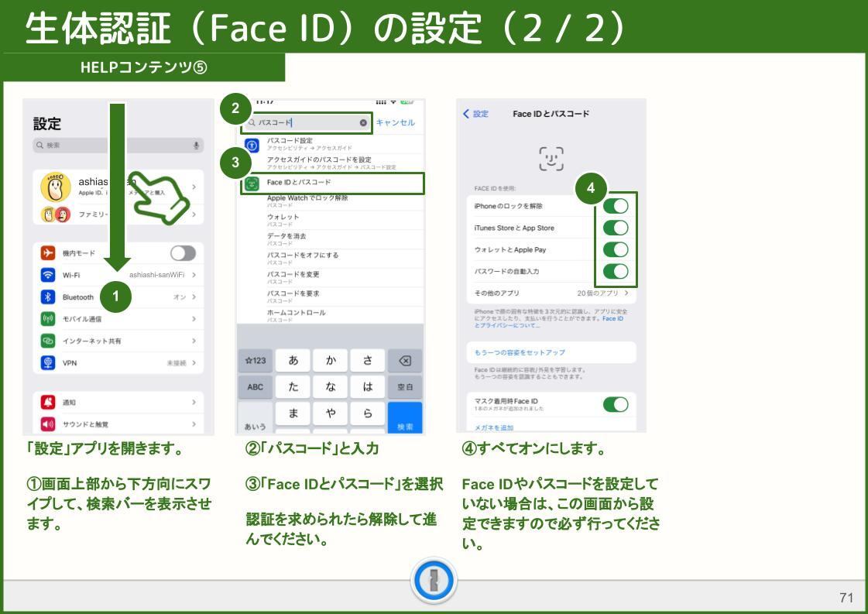Select the ウォレット search result
868x614 pixels.
332,221
